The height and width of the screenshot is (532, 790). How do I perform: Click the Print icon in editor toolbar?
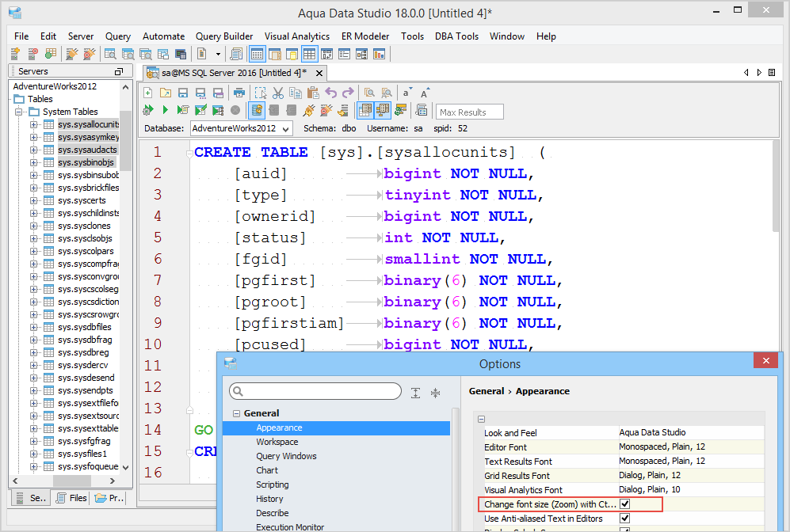coord(240,93)
